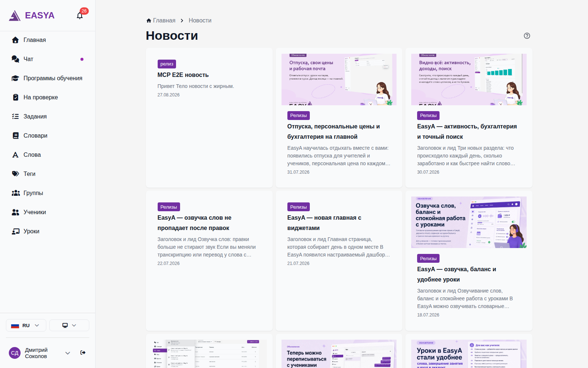Click the Видно всё: активность news thumbnail
The image size is (588, 368).
[x=469, y=79]
